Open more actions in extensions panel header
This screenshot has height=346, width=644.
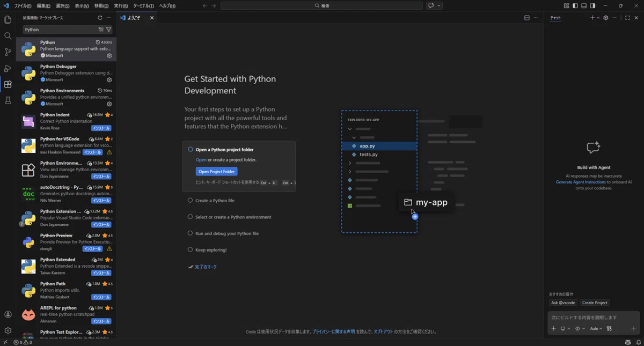(108, 18)
